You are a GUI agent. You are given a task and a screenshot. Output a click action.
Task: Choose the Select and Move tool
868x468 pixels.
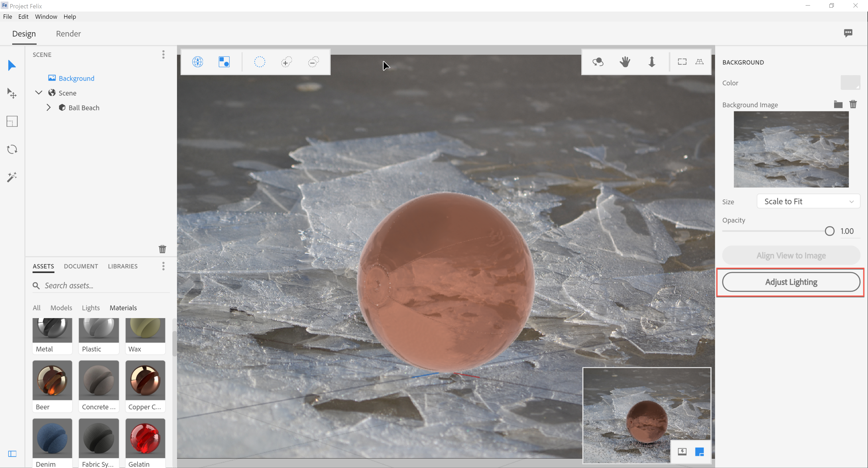pos(12,93)
